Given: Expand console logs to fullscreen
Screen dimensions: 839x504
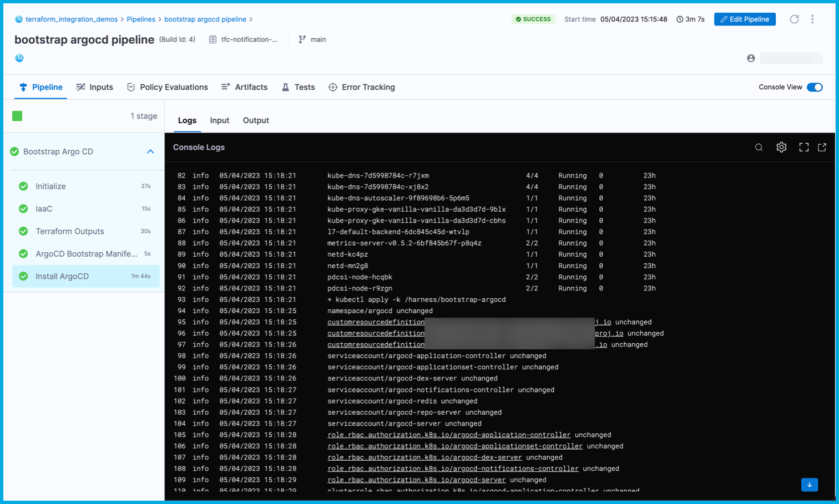Looking at the screenshot, I should (803, 147).
